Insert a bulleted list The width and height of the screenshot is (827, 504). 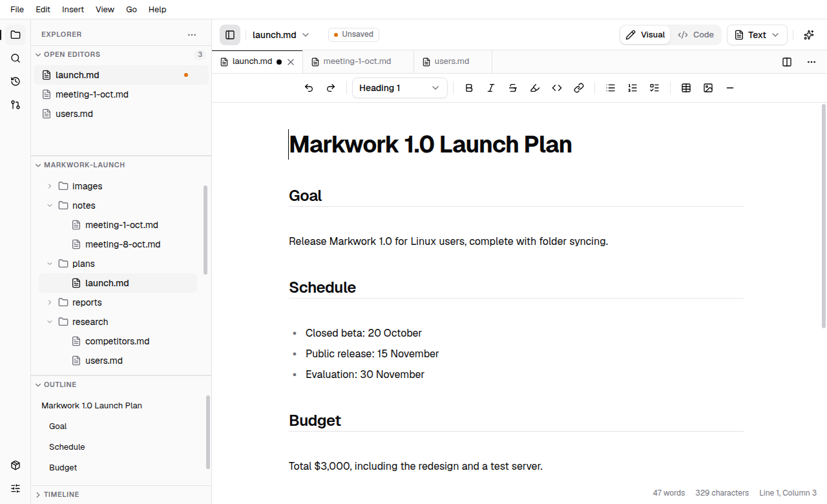pos(611,88)
